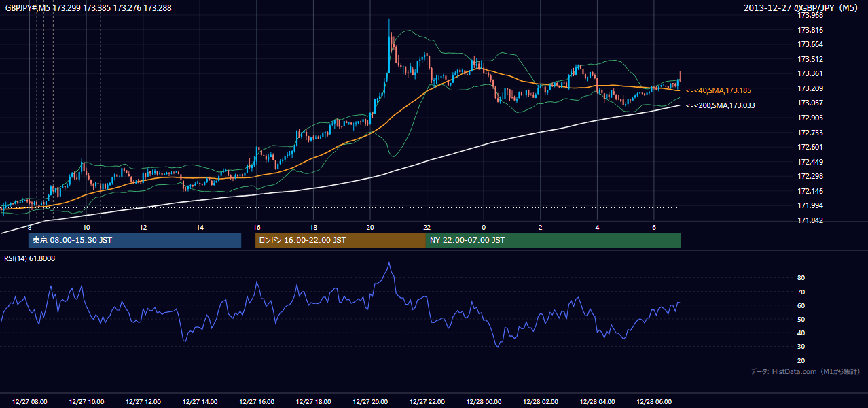Click the bottom time label 12/27 22:00
Screen dimensions: 868x408
point(427,402)
